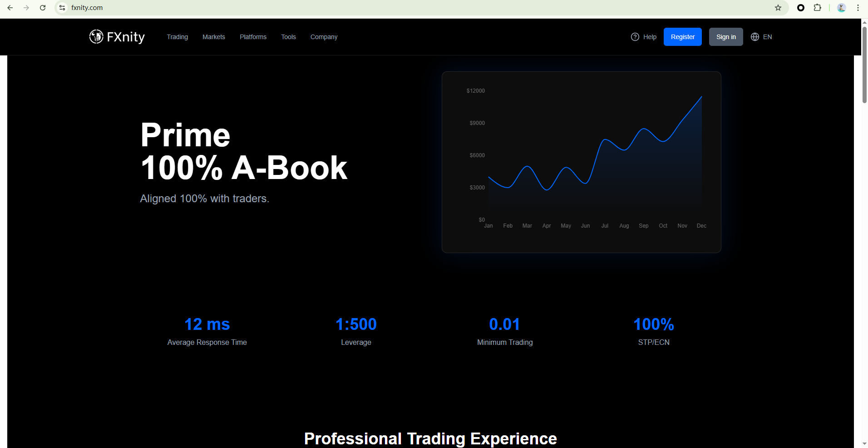
Task: Click the Dec peak on the chart
Action: 701,97
